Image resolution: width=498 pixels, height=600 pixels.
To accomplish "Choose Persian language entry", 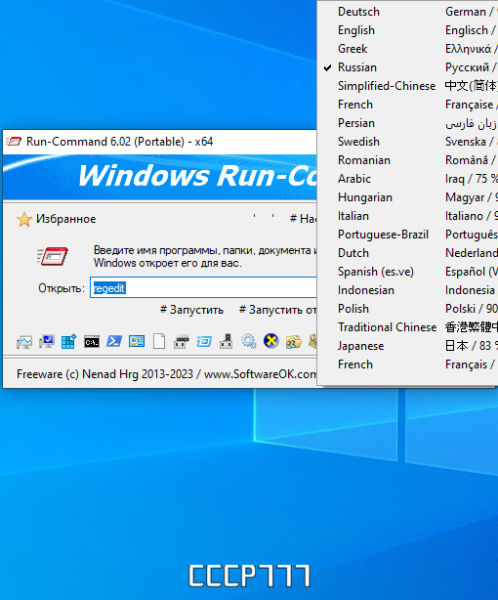I will coord(407,123).
